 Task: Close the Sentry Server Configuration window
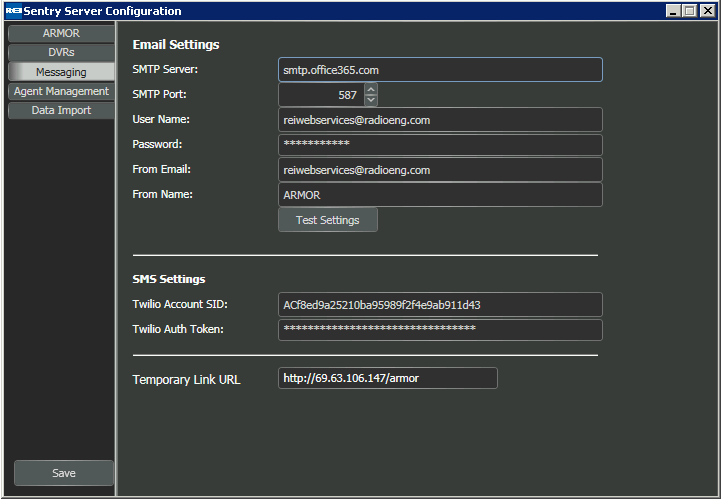[708, 11]
